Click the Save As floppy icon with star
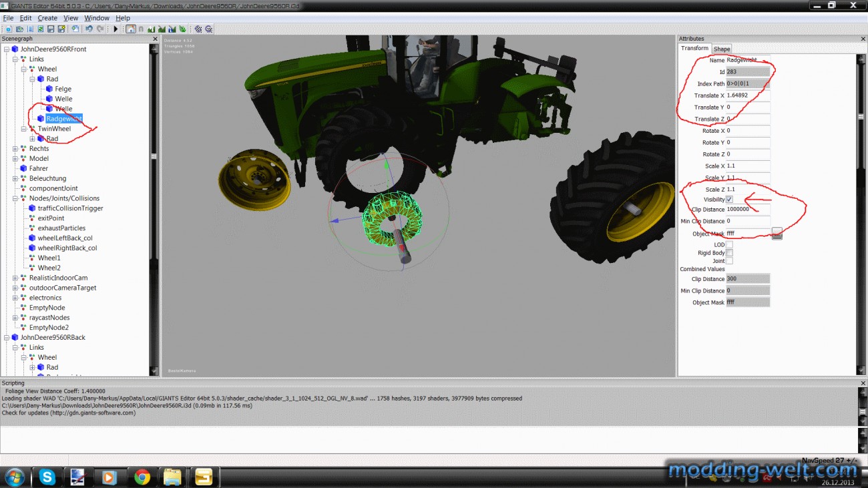The image size is (868, 488). point(61,29)
